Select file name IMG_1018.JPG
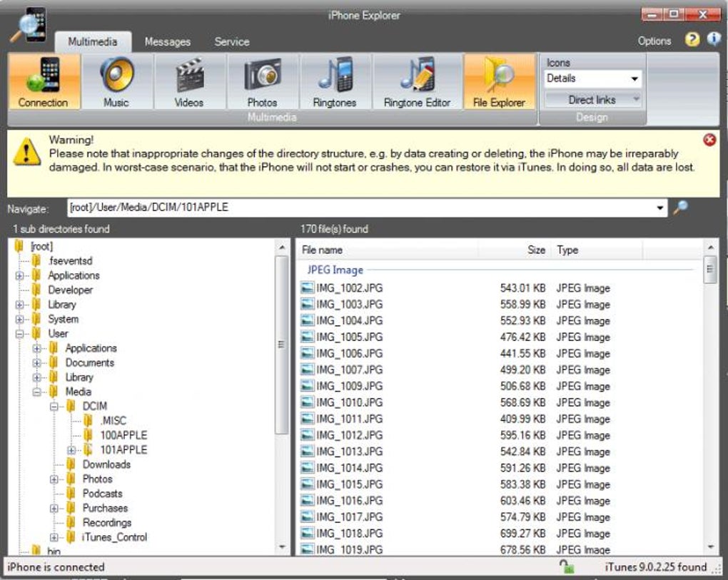The height and width of the screenshot is (580, 728). pos(350,533)
